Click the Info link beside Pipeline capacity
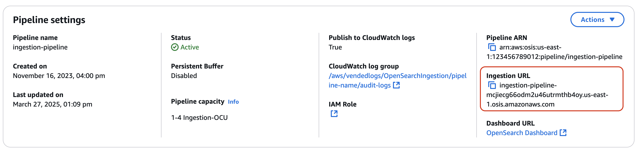This screenshot has width=644, height=156. [x=233, y=102]
